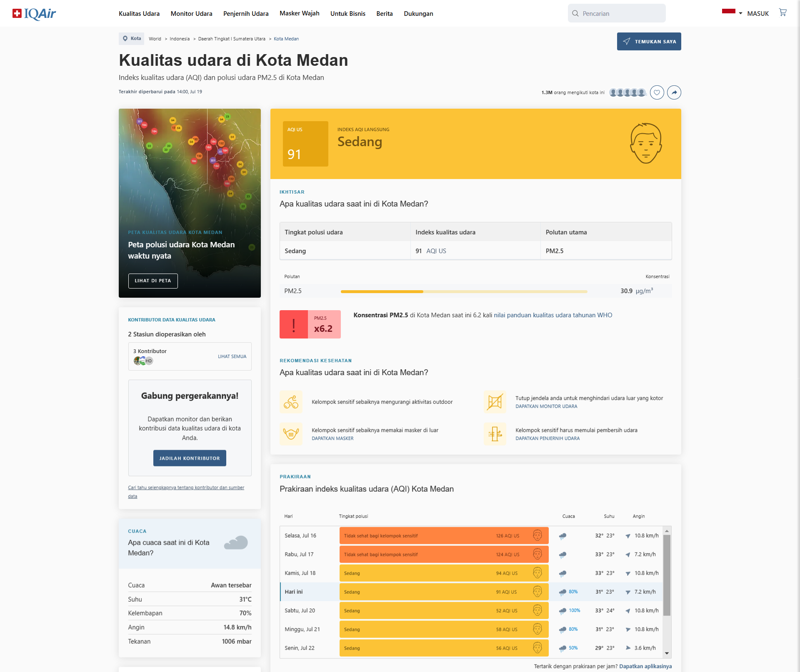Click Dapatkan aplikasinya link

645,666
